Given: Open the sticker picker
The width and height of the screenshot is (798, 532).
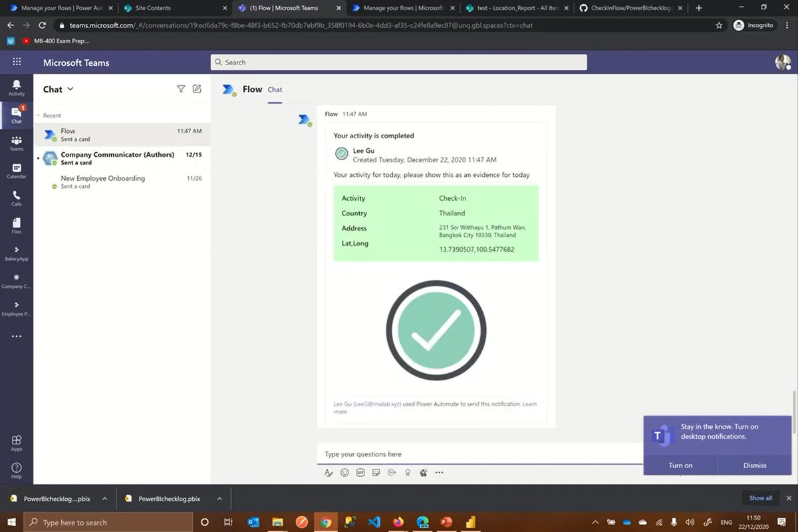Looking at the screenshot, I should coord(376,472).
